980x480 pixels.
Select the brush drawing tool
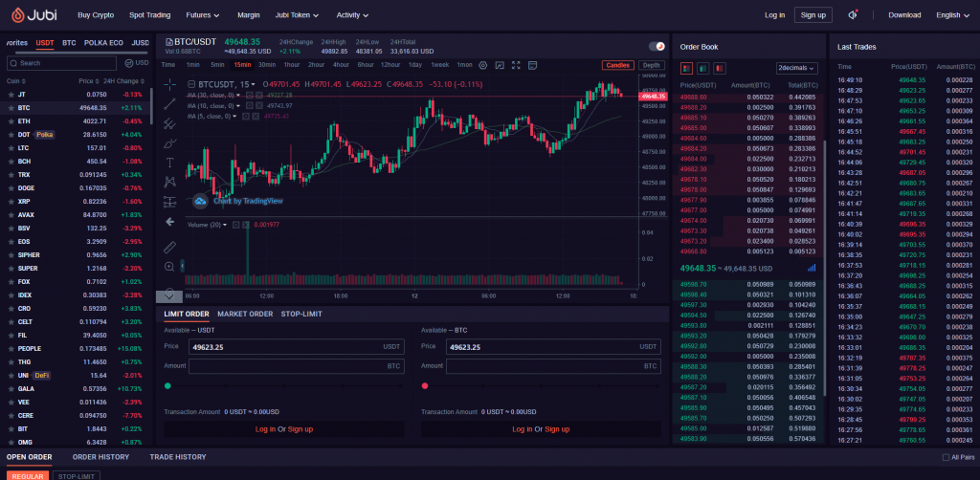(x=169, y=143)
